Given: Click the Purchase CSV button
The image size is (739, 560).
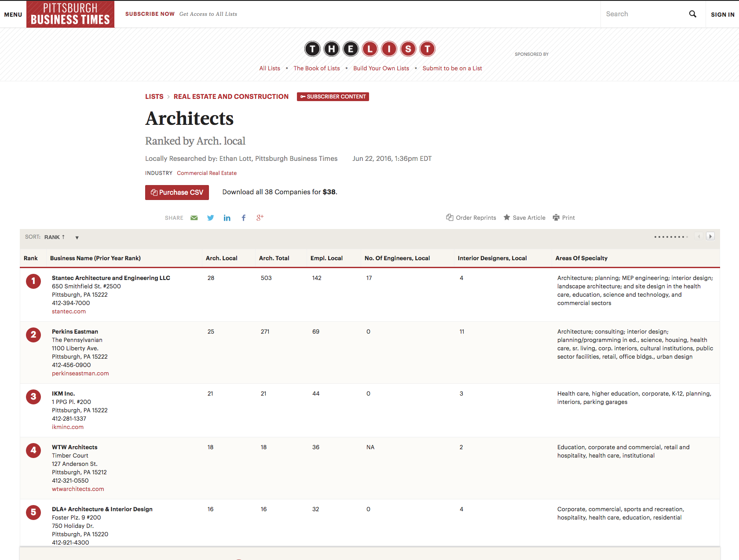Looking at the screenshot, I should [177, 193].
